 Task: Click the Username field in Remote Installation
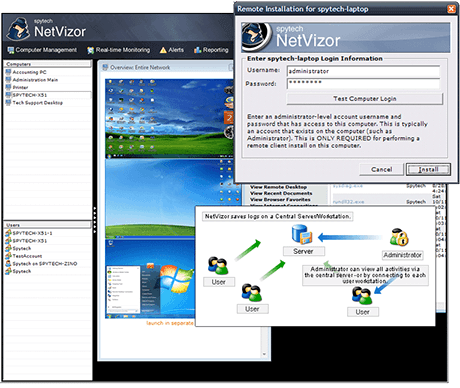363,71
